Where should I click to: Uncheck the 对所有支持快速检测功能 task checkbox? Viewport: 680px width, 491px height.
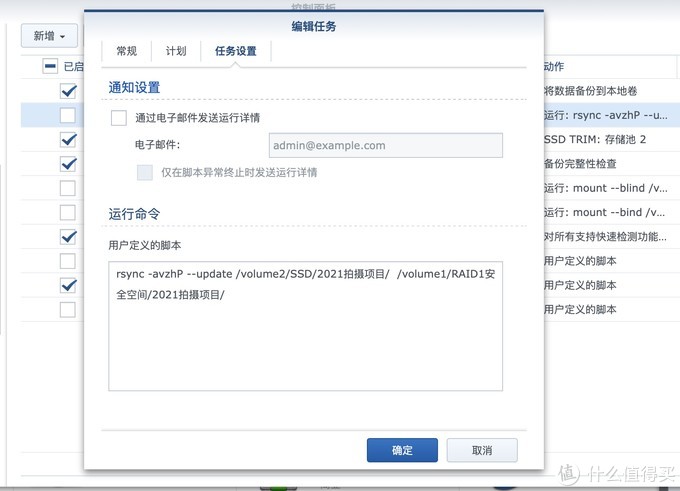[68, 237]
